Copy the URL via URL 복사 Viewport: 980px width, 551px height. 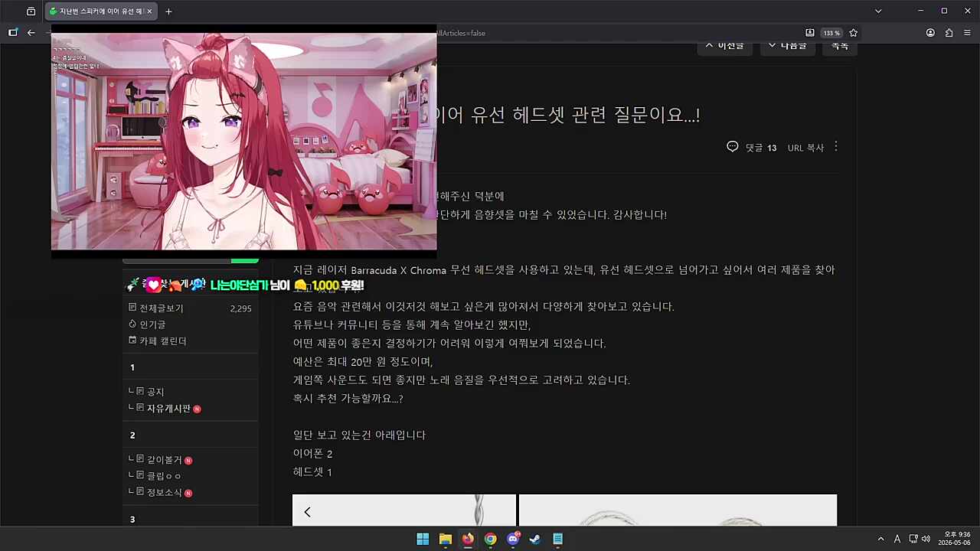click(x=805, y=148)
